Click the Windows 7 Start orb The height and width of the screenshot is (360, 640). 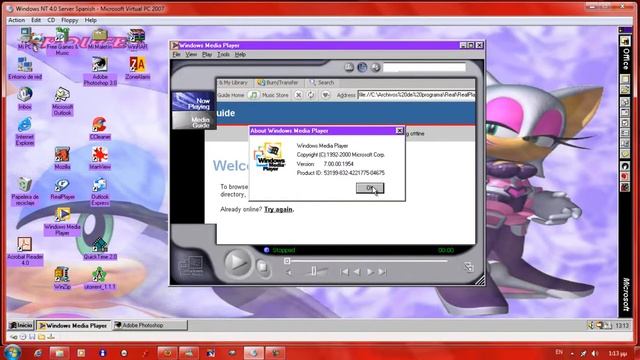pos(12,352)
